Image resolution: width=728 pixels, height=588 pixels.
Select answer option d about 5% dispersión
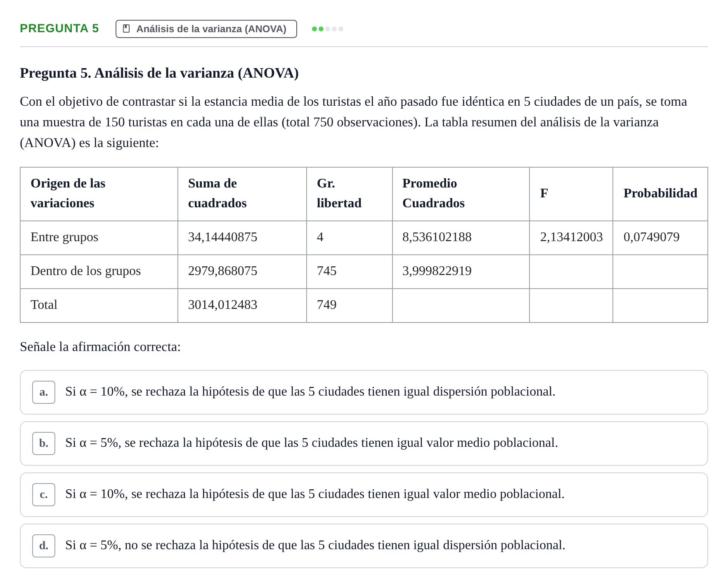click(364, 546)
